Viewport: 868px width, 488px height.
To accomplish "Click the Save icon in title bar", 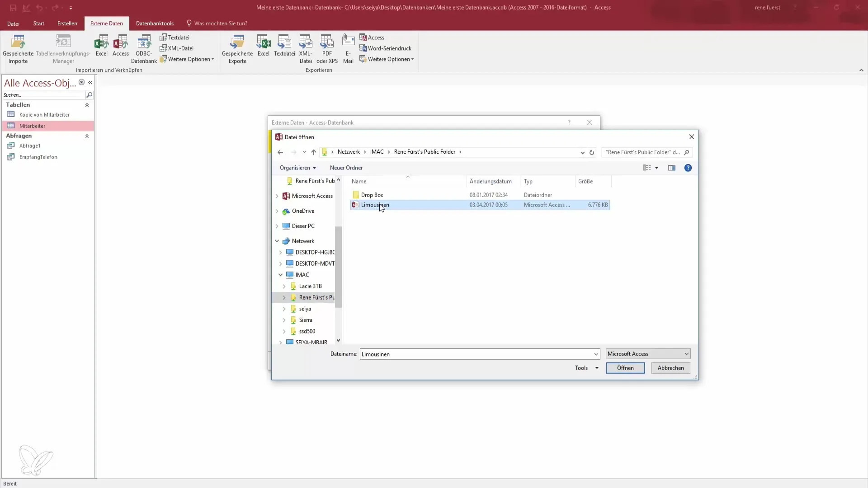I will (13, 8).
